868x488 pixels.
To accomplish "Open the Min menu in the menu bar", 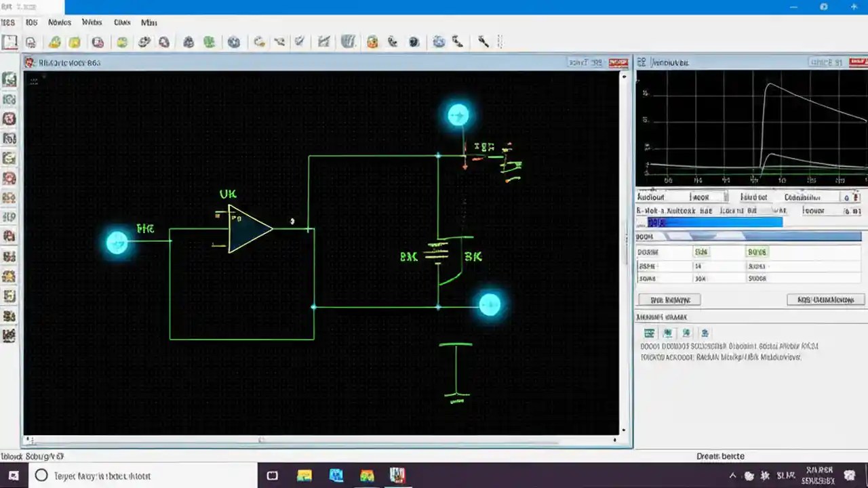I will point(149,22).
